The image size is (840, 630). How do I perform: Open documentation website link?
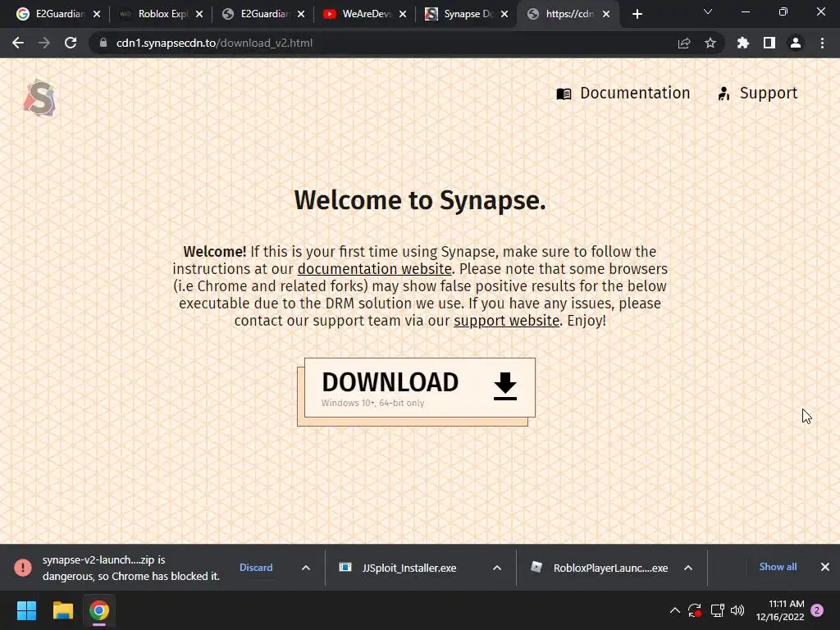point(374,269)
